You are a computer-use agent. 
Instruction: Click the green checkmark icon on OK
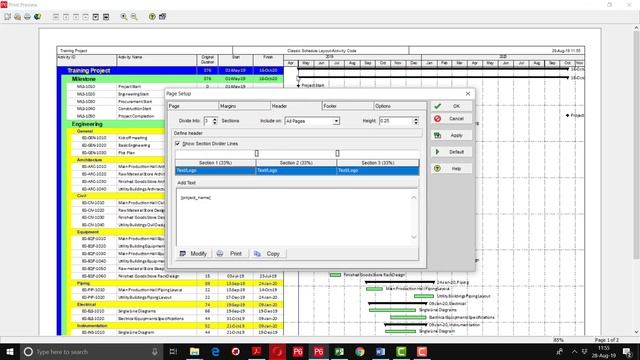coord(438,106)
